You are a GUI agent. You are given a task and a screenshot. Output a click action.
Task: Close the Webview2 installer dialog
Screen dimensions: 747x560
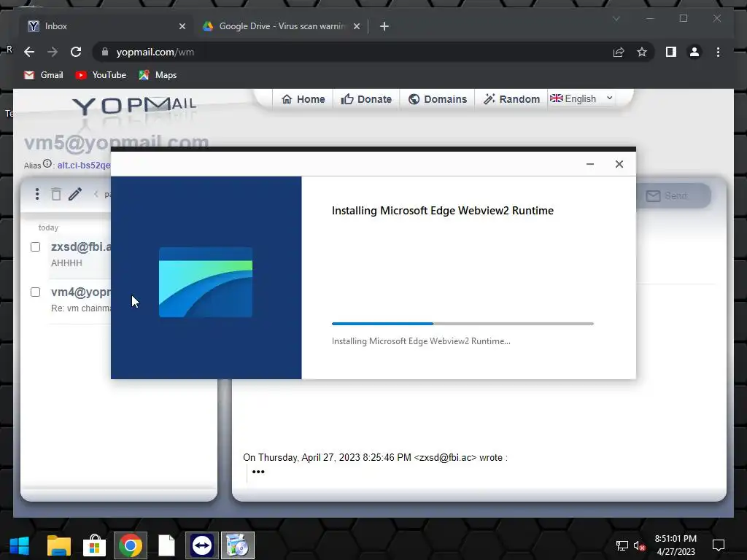(x=619, y=164)
